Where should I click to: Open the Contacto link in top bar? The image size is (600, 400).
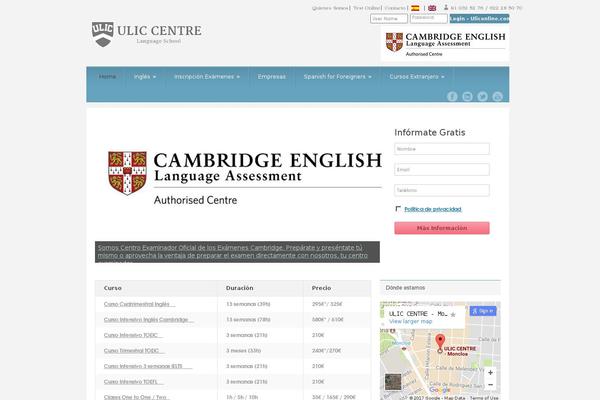point(395,8)
